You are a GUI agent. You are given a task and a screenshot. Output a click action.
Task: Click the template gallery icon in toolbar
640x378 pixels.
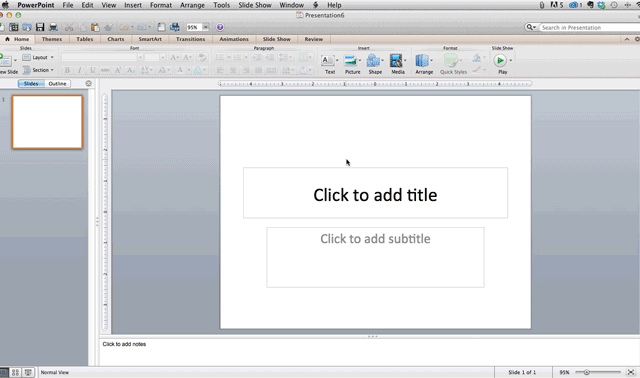pyautogui.click(x=13, y=27)
